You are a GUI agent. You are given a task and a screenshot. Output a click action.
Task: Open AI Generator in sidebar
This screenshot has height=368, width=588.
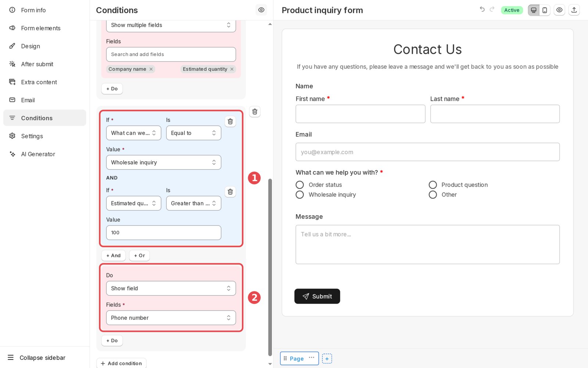[x=45, y=154]
